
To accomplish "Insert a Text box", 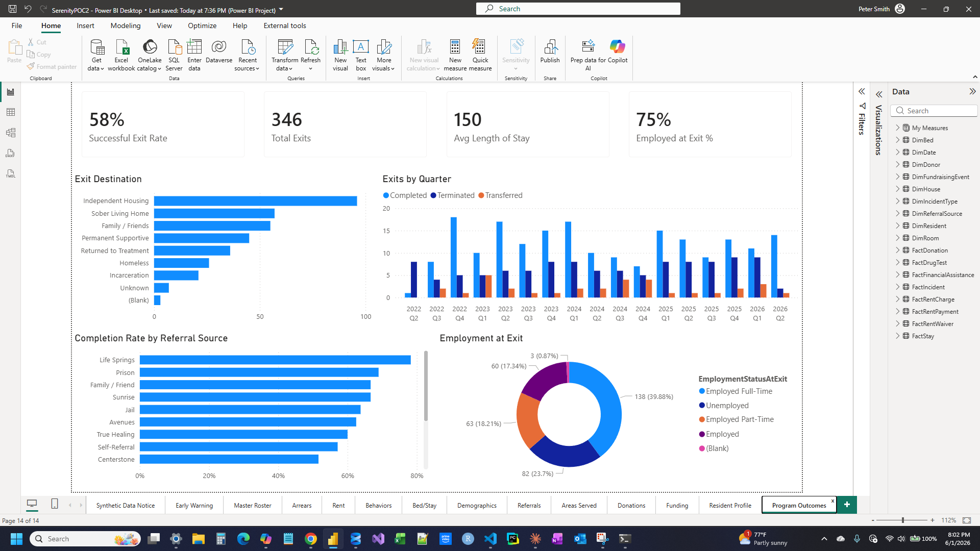I will [x=361, y=55].
